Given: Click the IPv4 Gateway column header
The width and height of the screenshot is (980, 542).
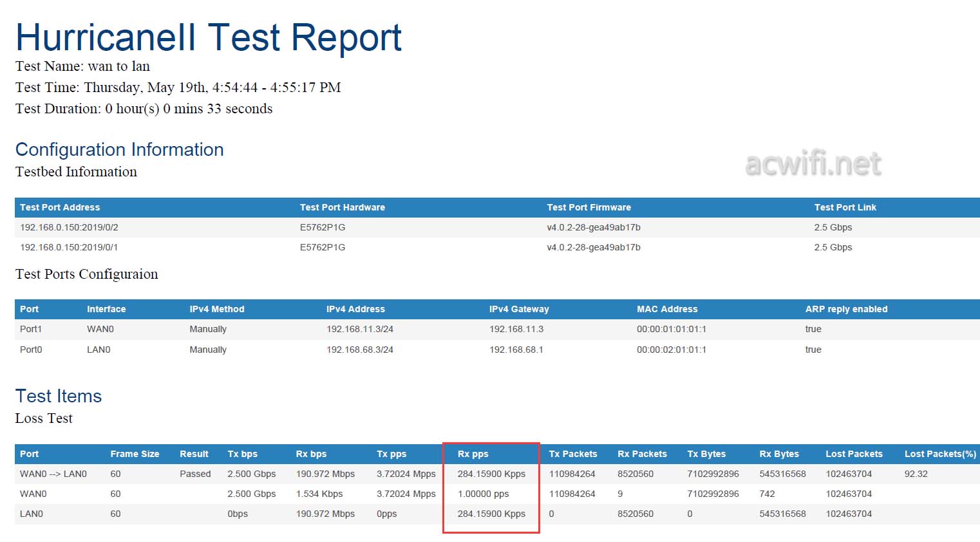Looking at the screenshot, I should pos(519,309).
